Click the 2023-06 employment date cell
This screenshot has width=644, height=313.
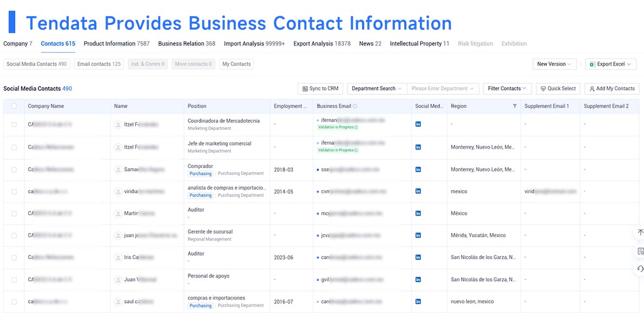point(284,257)
